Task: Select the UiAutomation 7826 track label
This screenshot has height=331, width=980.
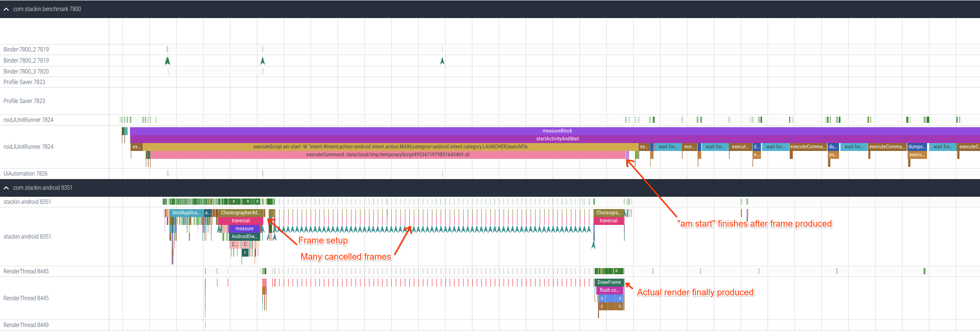Action: tap(26, 173)
